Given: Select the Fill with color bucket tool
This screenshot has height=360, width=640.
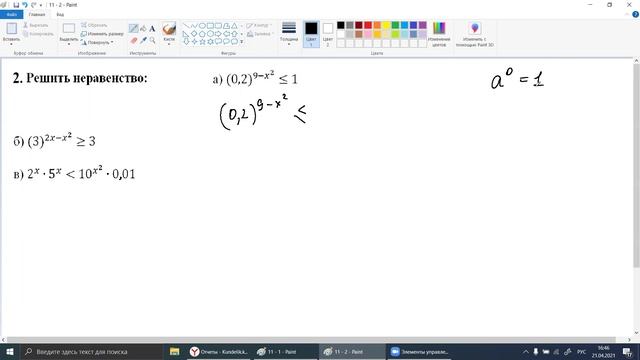Looking at the screenshot, I should click(143, 29).
